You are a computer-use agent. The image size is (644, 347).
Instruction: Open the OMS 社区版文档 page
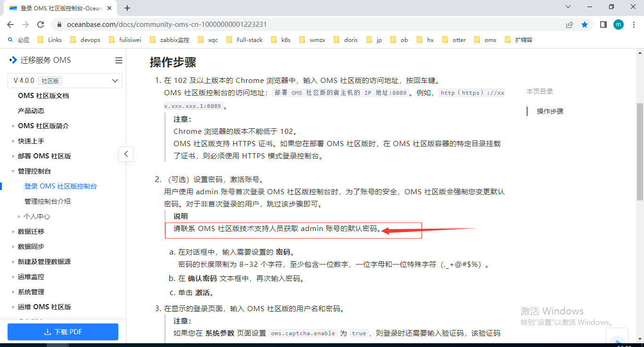[43, 96]
